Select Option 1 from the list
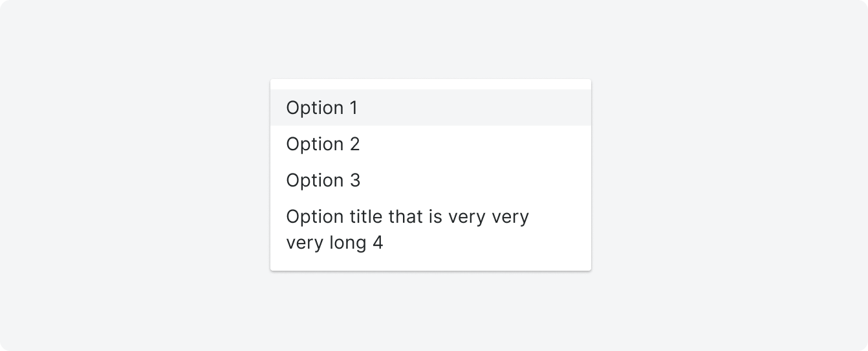The width and height of the screenshot is (868, 351). tap(431, 108)
